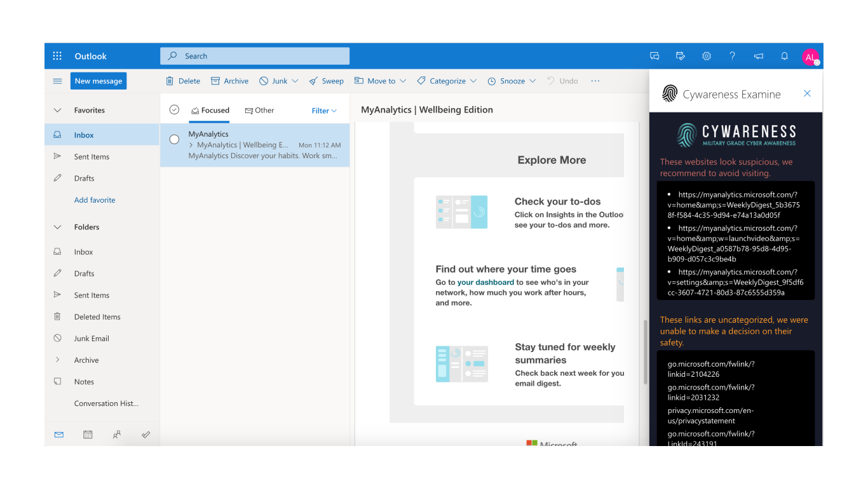Compose a New message
Viewport: 868px width, 488px height.
(x=98, y=81)
